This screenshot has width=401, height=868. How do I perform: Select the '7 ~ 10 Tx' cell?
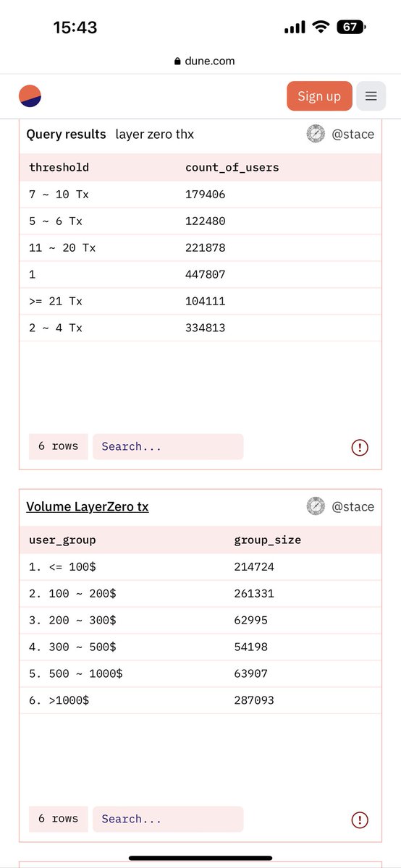click(x=59, y=194)
